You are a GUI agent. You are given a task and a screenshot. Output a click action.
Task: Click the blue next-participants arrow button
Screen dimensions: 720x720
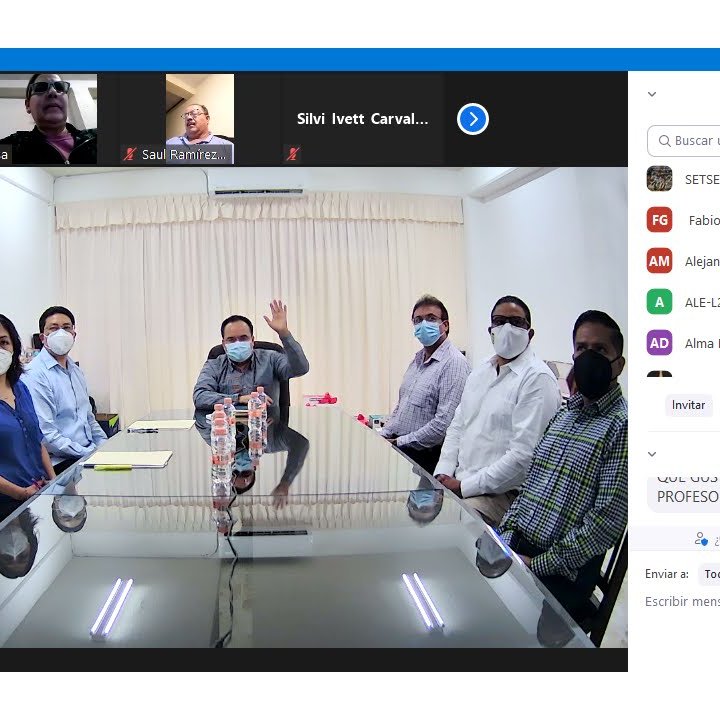473,119
